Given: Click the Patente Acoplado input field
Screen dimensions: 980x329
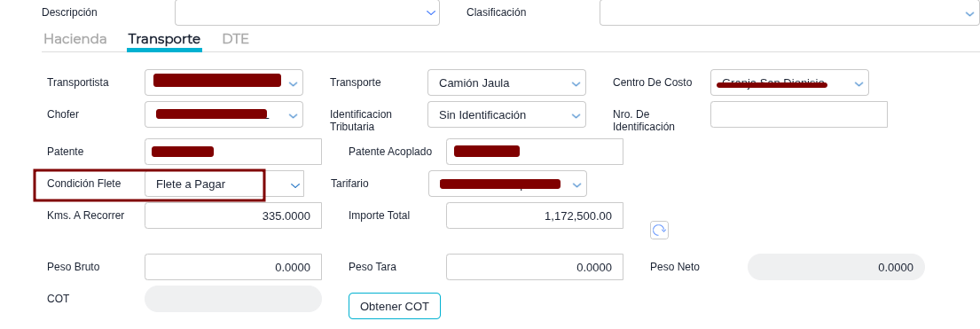Looking at the screenshot, I should click(535, 152).
